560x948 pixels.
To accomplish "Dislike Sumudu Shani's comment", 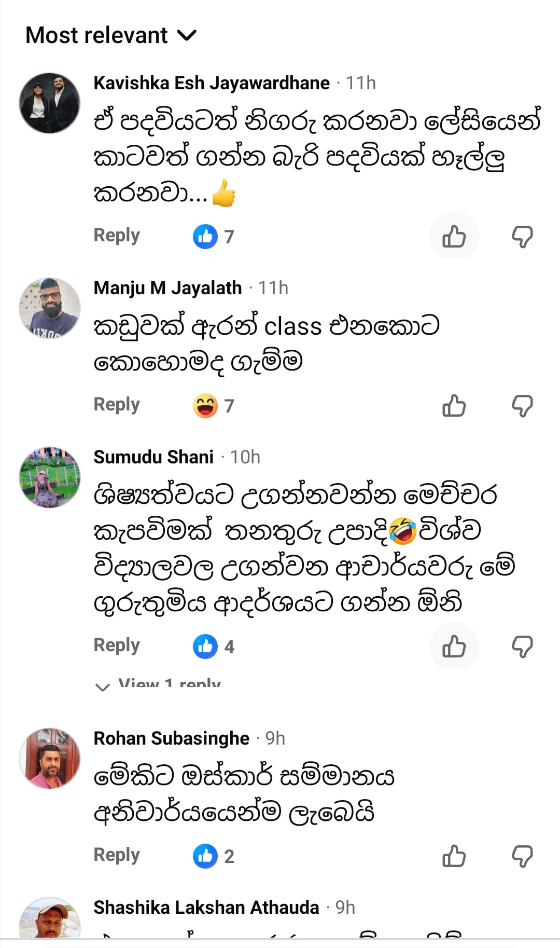I will (x=522, y=647).
